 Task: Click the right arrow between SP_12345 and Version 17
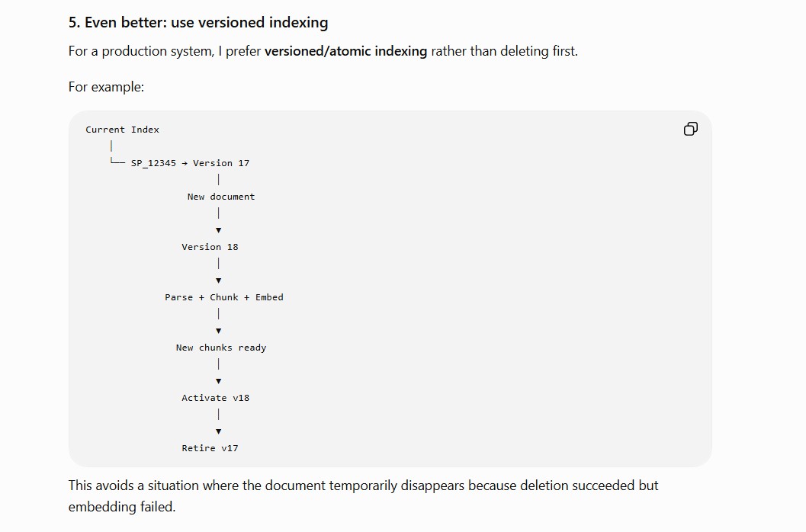click(x=185, y=163)
